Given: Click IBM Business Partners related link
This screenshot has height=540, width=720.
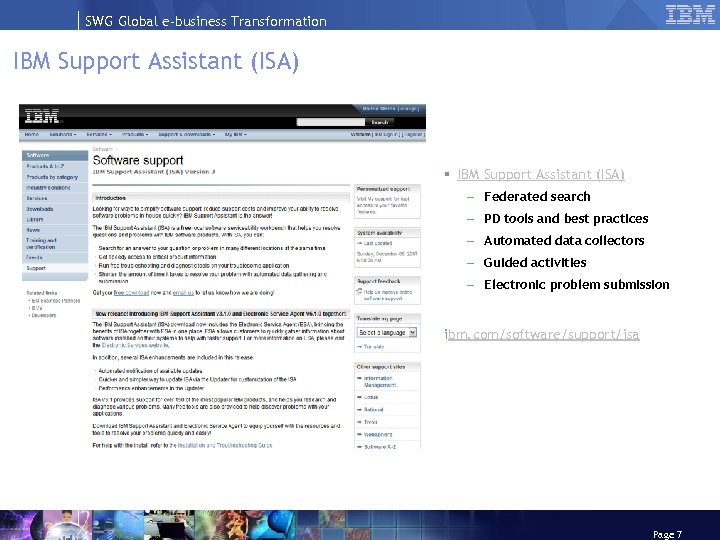Looking at the screenshot, I should coord(56,301).
